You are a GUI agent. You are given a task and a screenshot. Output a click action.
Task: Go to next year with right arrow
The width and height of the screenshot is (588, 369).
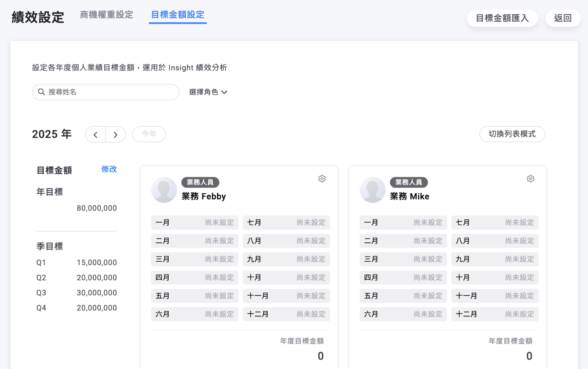click(x=116, y=134)
